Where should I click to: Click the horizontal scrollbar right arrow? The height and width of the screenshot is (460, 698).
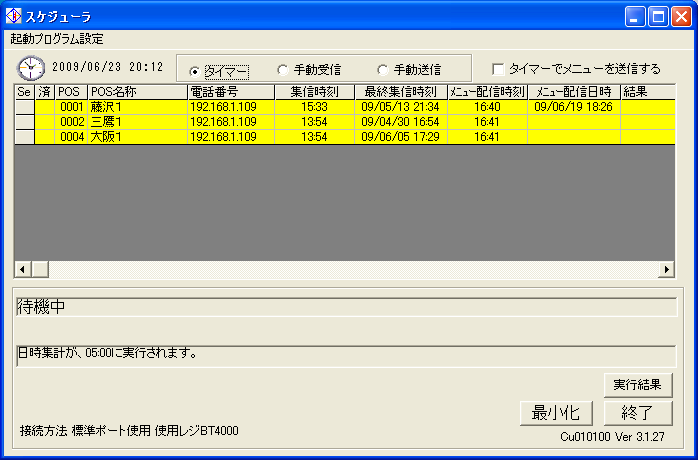click(x=667, y=270)
